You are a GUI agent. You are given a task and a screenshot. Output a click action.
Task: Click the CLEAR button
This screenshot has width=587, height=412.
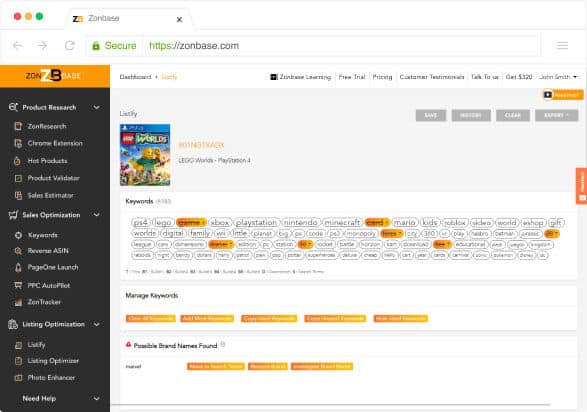coord(513,115)
